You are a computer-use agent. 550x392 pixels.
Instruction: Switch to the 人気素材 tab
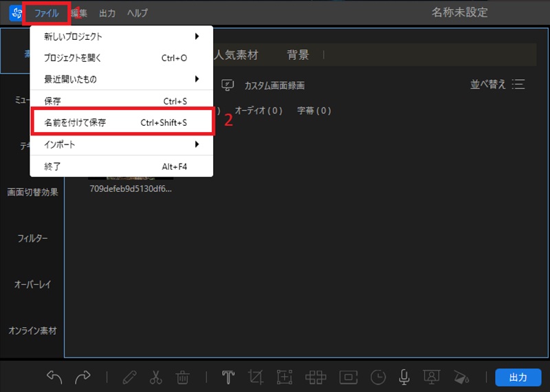pos(236,55)
